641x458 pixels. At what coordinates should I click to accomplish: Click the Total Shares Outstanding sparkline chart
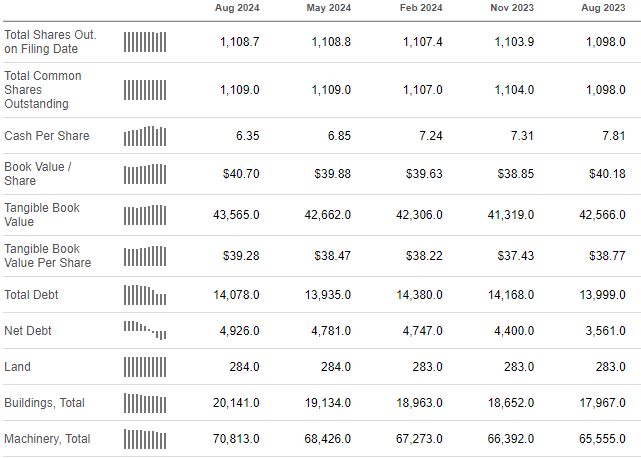145,42
